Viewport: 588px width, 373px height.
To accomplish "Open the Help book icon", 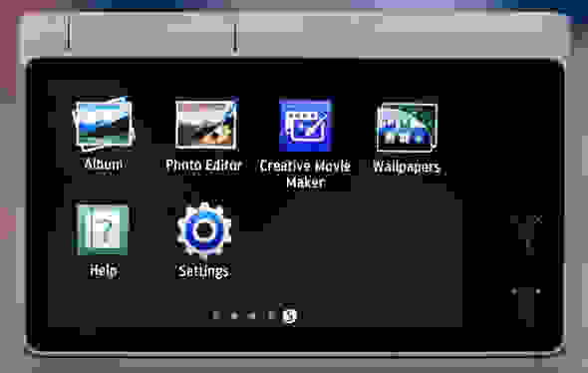I will pos(102,229).
